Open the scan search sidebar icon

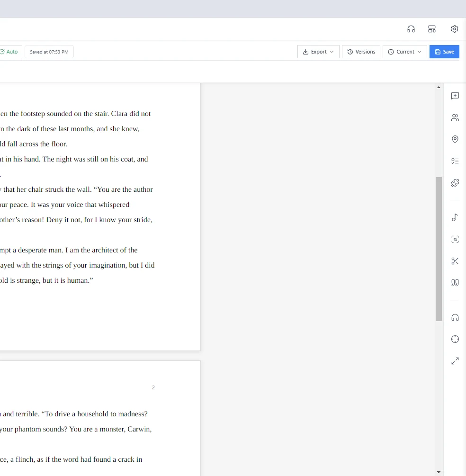tap(455, 239)
